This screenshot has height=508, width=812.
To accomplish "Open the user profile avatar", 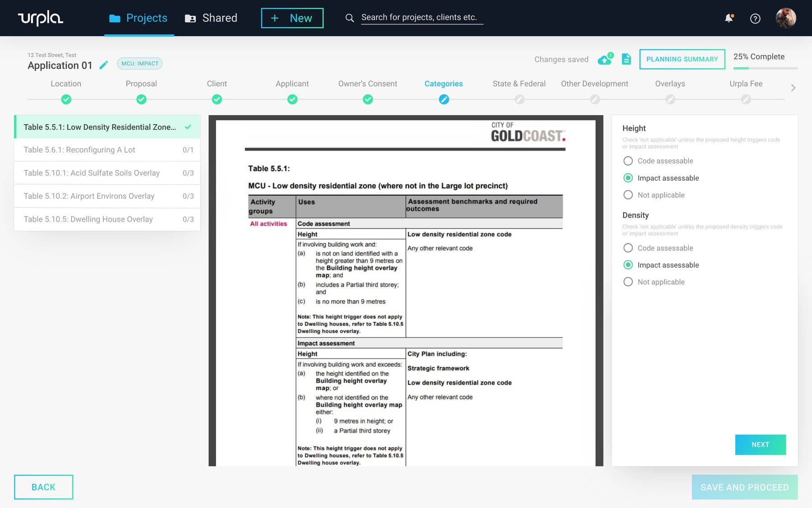I will 785,18.
